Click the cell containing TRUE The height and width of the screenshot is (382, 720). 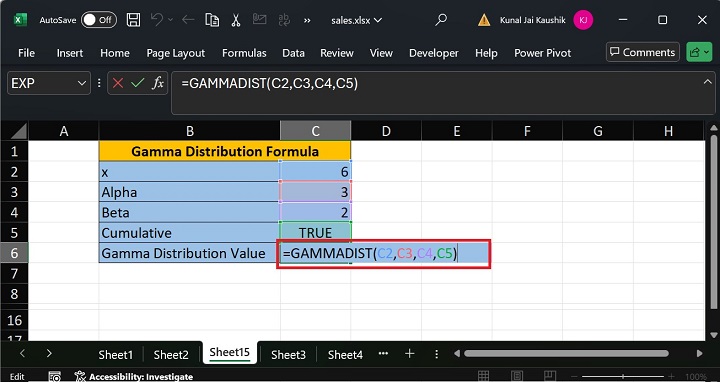coord(315,233)
